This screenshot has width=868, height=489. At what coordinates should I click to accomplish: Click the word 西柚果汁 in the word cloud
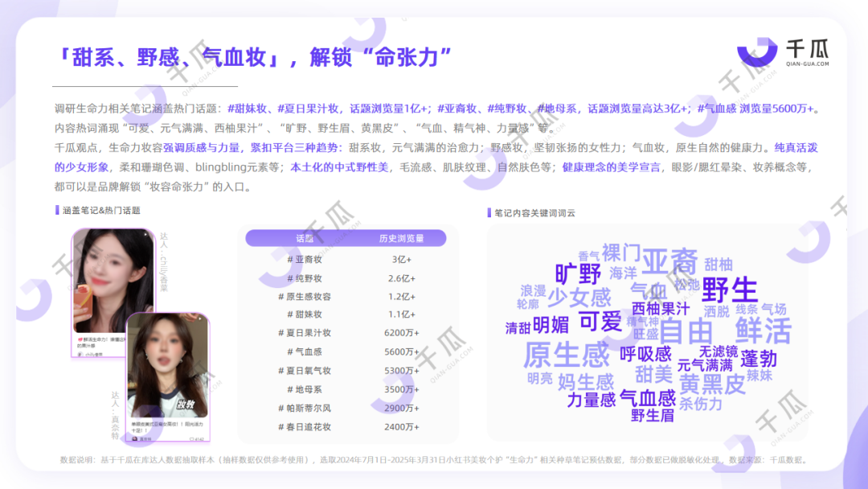661,309
